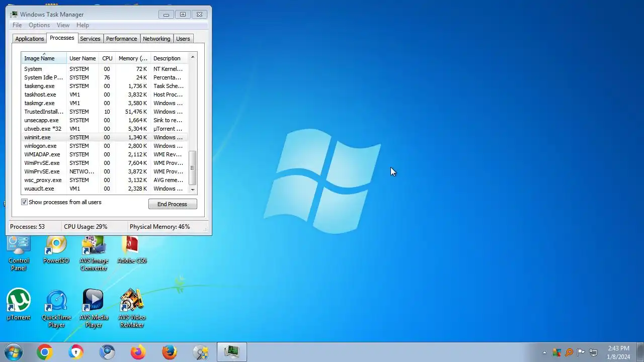Image resolution: width=644 pixels, height=362 pixels.
Task: Select the WMIADAP.exe row
Action: pos(105,154)
